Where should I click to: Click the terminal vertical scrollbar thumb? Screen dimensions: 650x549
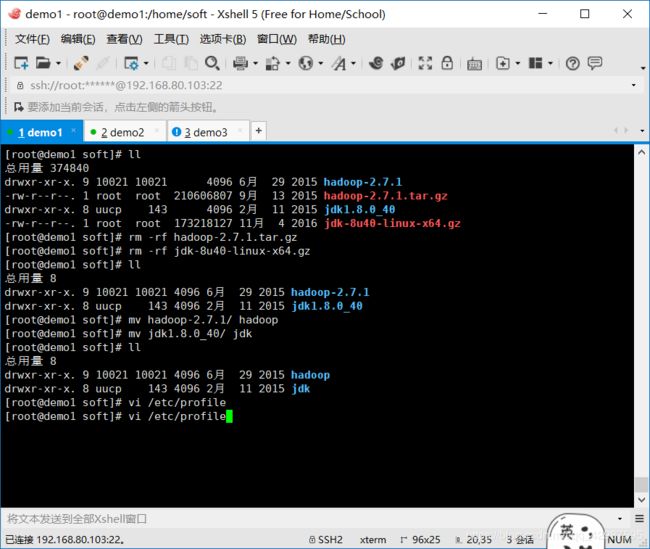point(642,484)
